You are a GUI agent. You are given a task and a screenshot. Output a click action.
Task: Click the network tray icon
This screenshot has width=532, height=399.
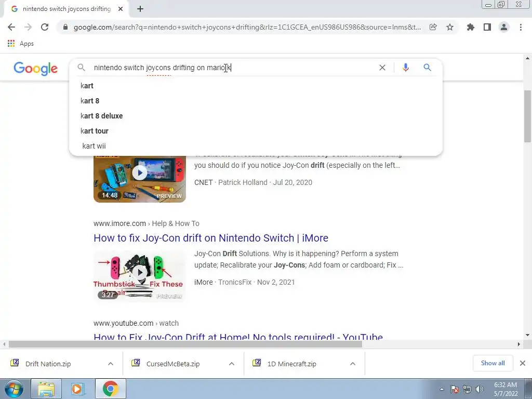[467, 389]
